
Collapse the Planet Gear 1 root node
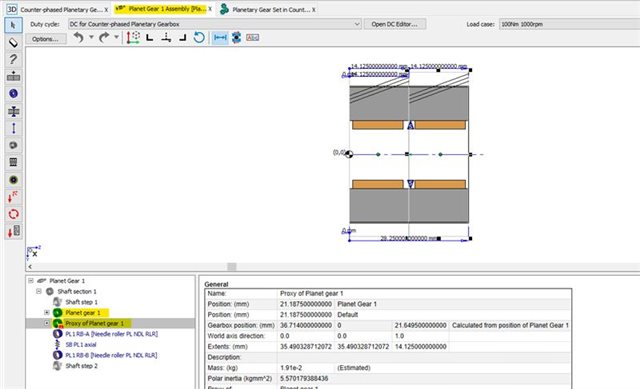[31, 281]
